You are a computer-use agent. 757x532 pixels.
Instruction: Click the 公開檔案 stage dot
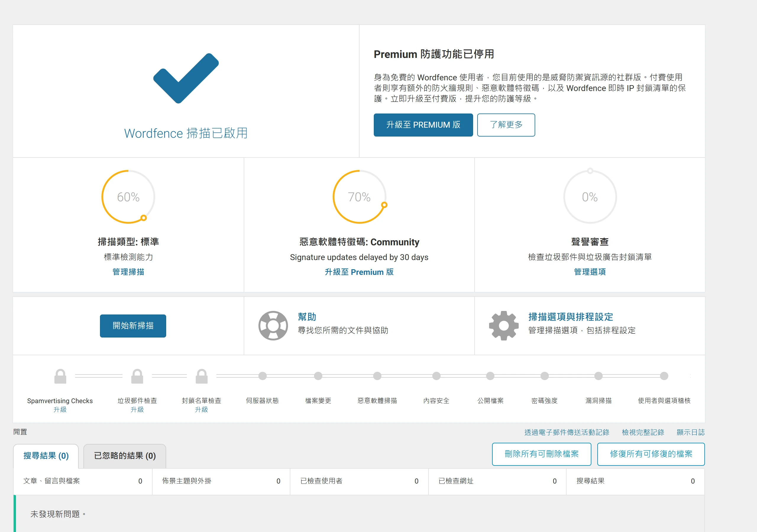pos(490,376)
